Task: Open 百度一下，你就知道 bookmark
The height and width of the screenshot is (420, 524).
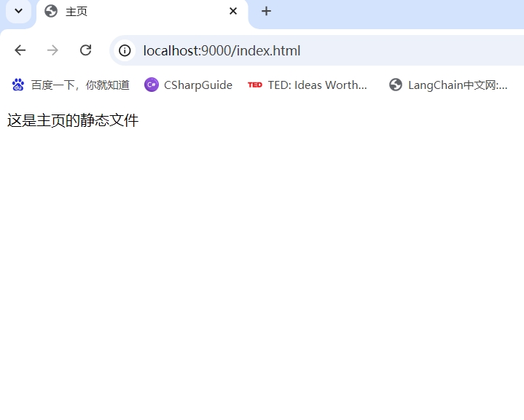Action: pyautogui.click(x=71, y=85)
